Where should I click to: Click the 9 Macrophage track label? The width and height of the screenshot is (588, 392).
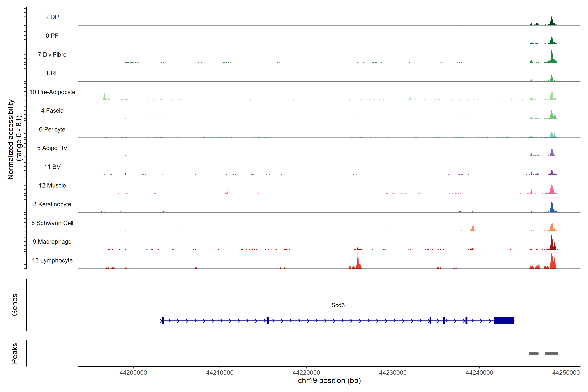pyautogui.click(x=52, y=242)
